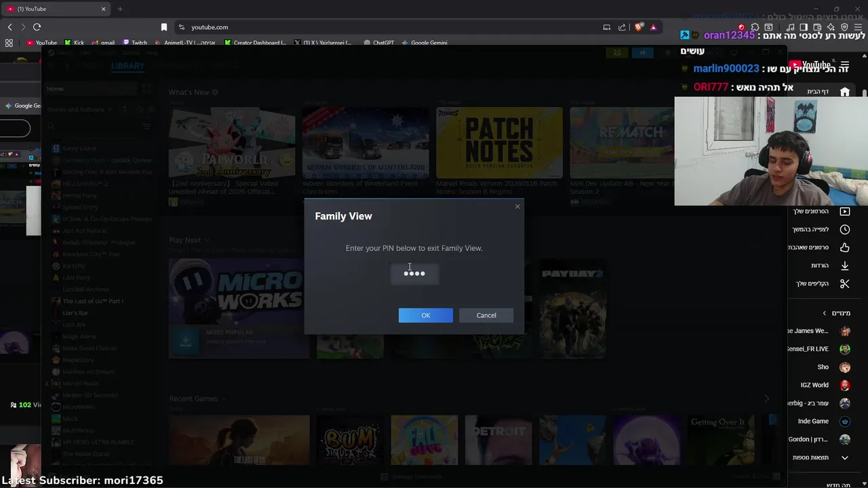Open Liked Videos thumbs-up icon

(x=845, y=247)
